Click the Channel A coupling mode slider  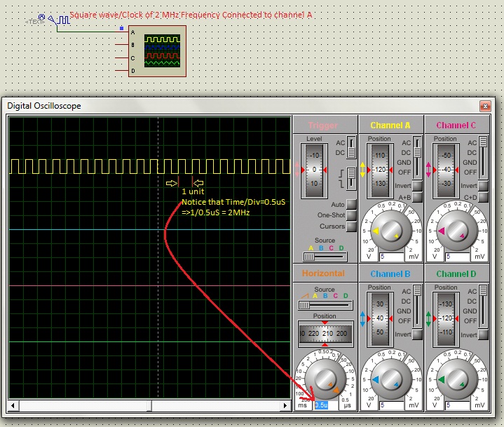click(417, 158)
